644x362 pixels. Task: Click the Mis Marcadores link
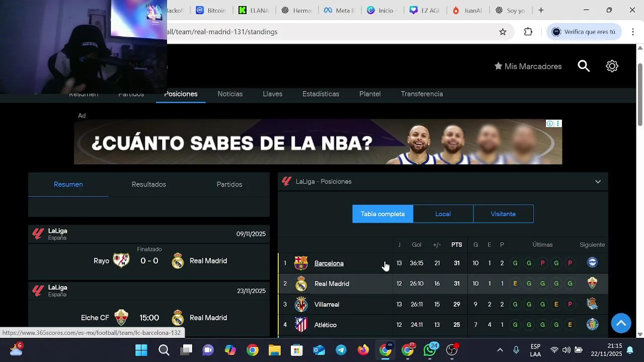533,66
